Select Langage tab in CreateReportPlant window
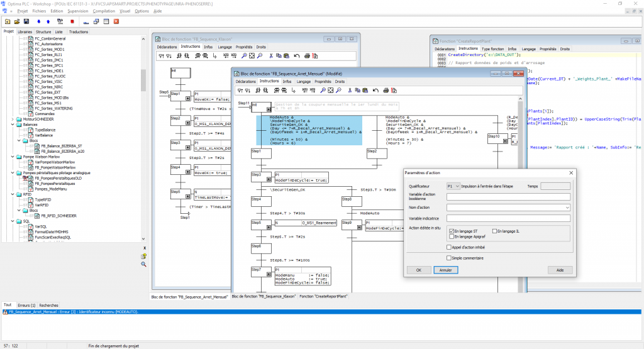The height and width of the screenshot is (349, 644). tap(528, 49)
